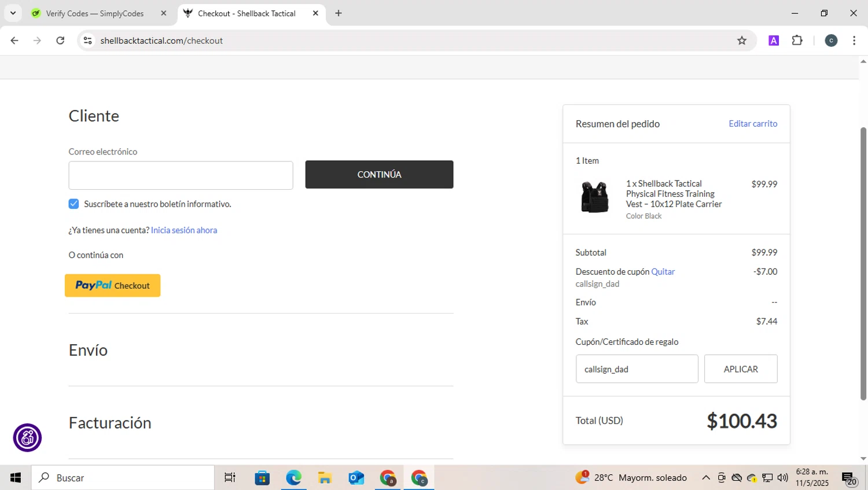Open the Chrome three-dot menu

(854, 40)
